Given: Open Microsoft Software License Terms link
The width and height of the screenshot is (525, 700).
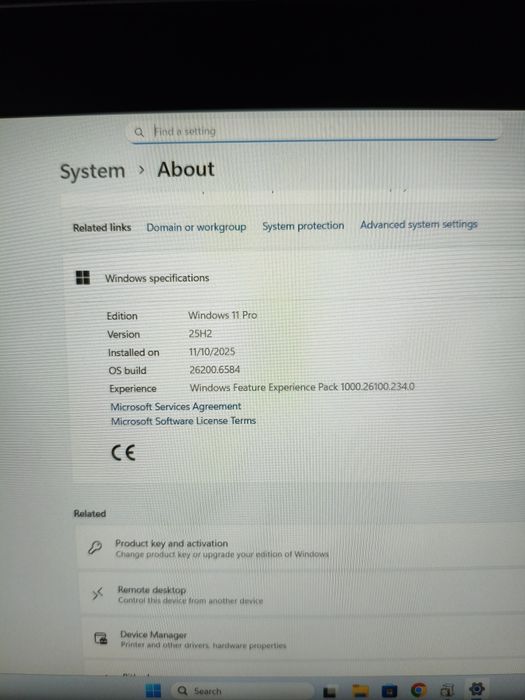Looking at the screenshot, I should [x=183, y=421].
